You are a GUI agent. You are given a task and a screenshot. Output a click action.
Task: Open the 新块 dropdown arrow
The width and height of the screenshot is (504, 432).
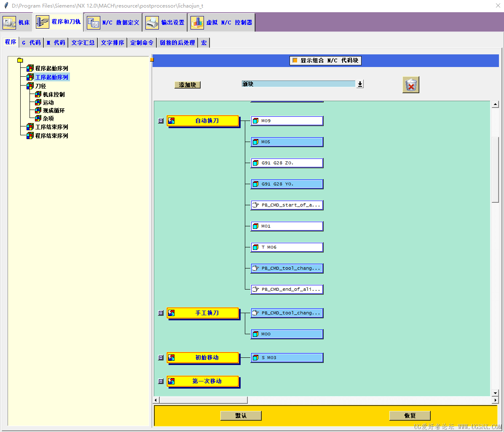pos(360,84)
